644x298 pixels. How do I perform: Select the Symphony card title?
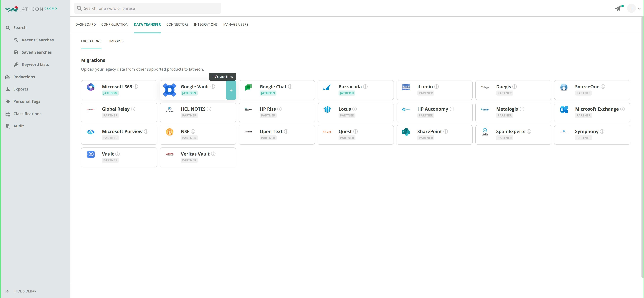tap(587, 132)
